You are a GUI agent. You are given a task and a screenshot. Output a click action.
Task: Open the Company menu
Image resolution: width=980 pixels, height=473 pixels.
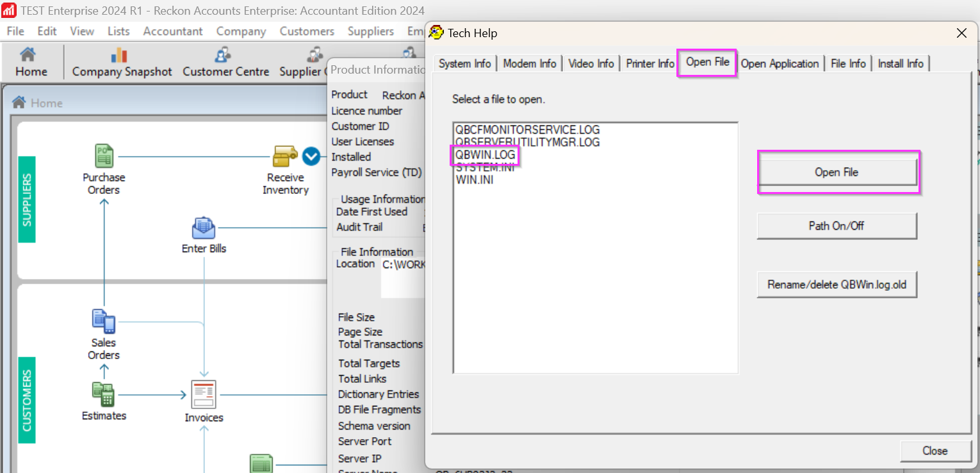(x=241, y=31)
